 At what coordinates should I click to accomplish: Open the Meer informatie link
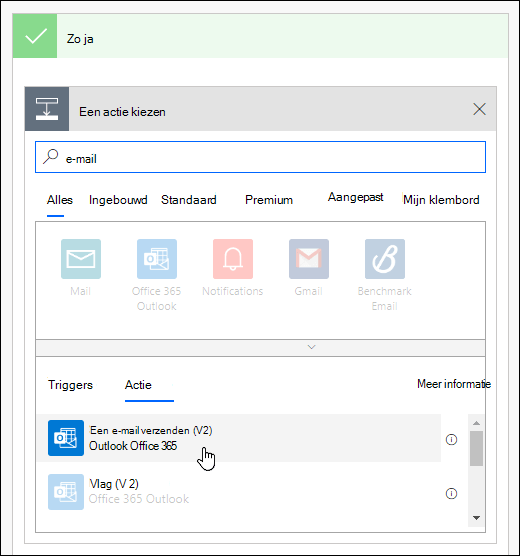tap(454, 384)
